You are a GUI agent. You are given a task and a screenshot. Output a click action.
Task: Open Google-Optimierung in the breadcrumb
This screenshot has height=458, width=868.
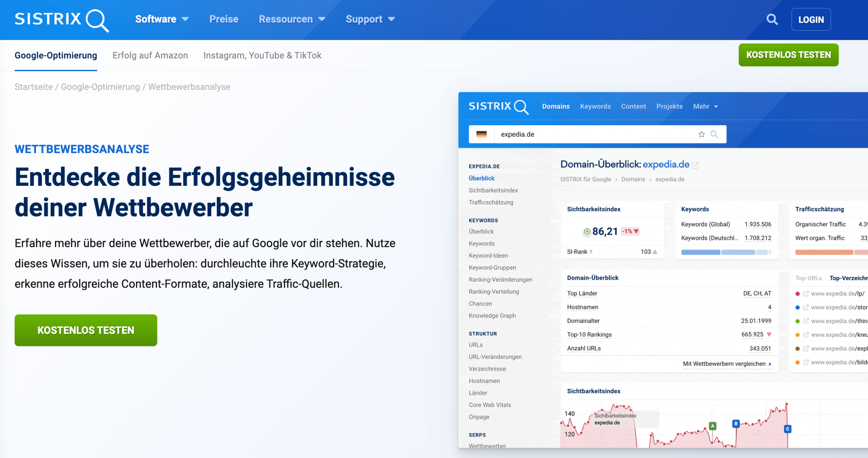(100, 87)
